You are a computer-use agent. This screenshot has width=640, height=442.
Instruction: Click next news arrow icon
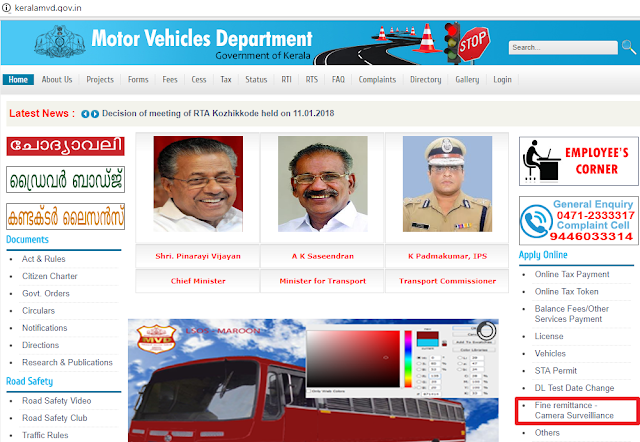click(x=95, y=114)
